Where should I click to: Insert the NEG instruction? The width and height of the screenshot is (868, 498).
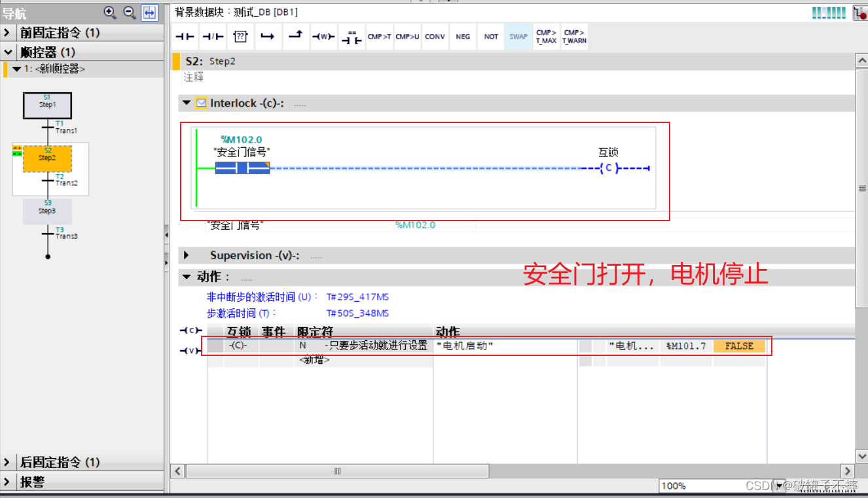click(x=463, y=37)
